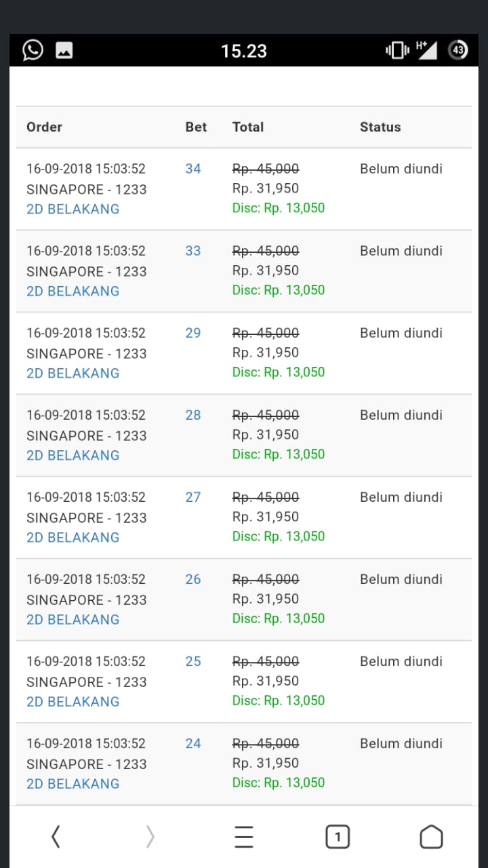Open the browser hamburger menu
This screenshot has height=868, width=488.
point(244,837)
